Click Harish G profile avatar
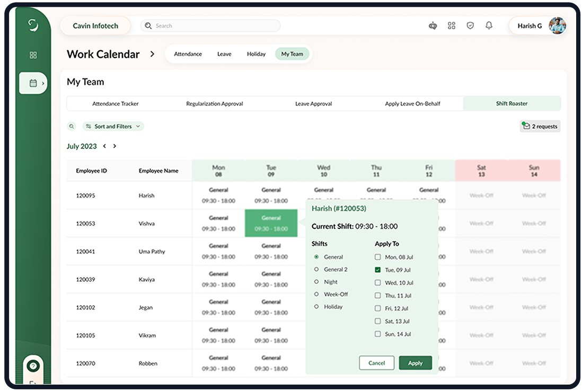The width and height of the screenshot is (582, 392). (x=557, y=25)
